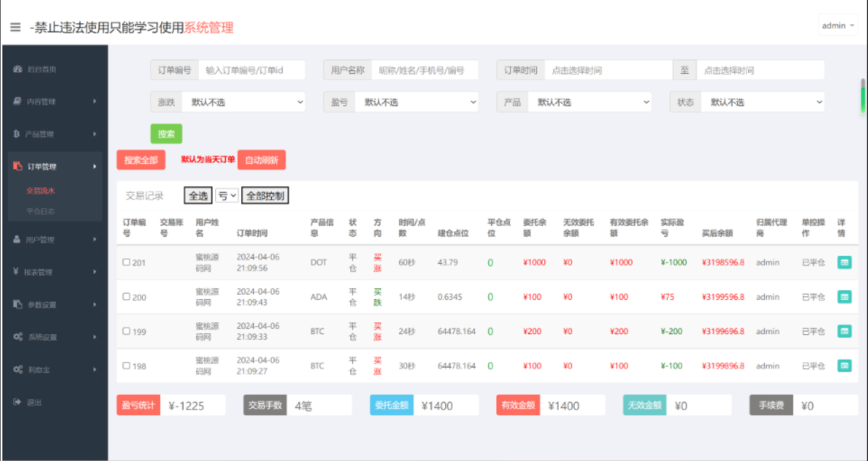Click the 自动刷新 button
The width and height of the screenshot is (868, 461).
pyautogui.click(x=262, y=160)
